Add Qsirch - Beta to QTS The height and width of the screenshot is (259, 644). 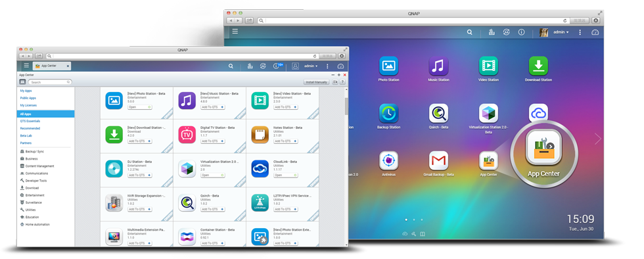coord(213,209)
